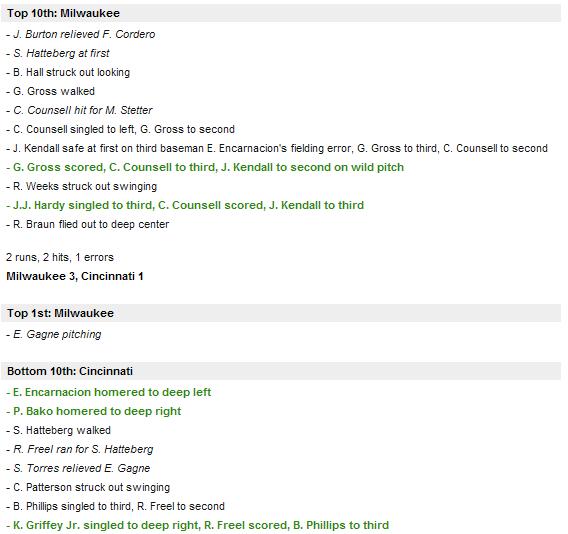This screenshot has width=568, height=534.
Task: Select 'J. Burton relieved F. Cordero' line
Action: tap(81, 34)
